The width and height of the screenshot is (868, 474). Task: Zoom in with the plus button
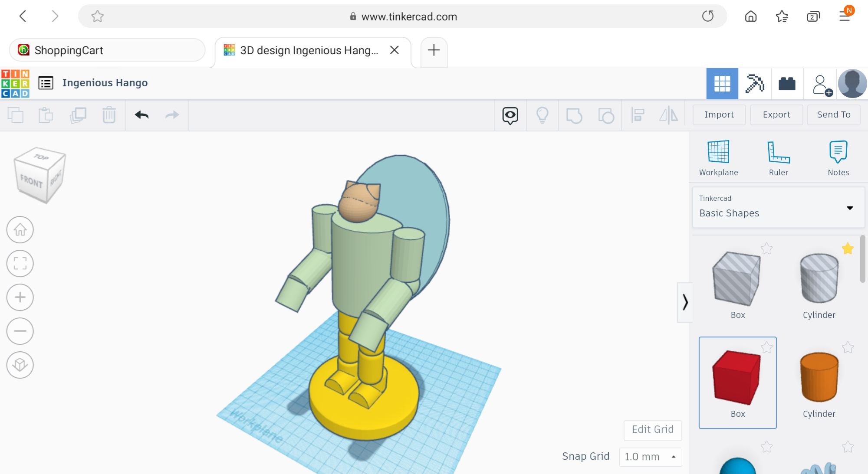pyautogui.click(x=20, y=297)
